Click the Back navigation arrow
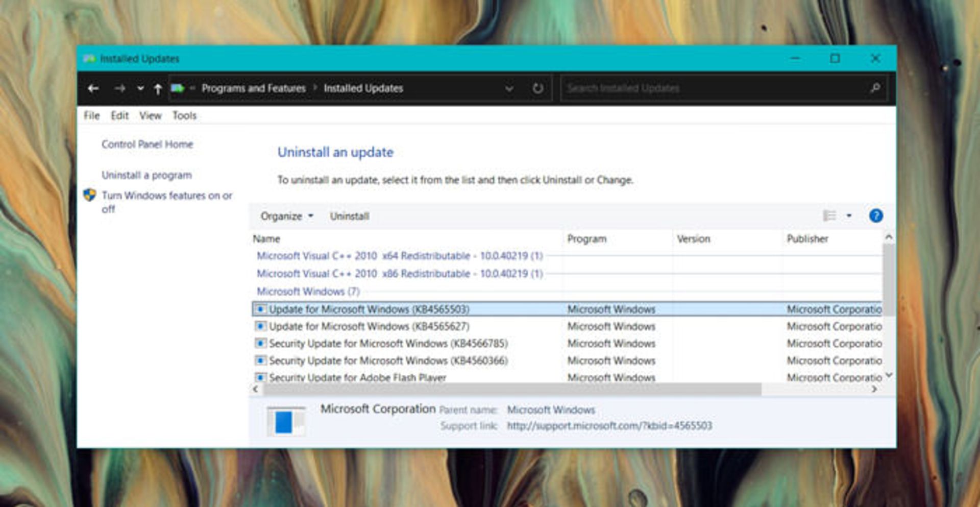This screenshot has height=507, width=980. tap(93, 88)
